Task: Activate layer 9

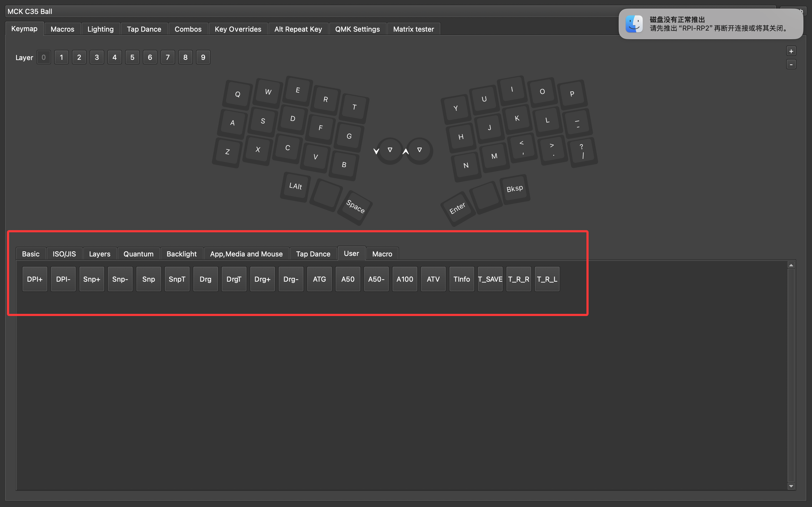Action: (203, 57)
